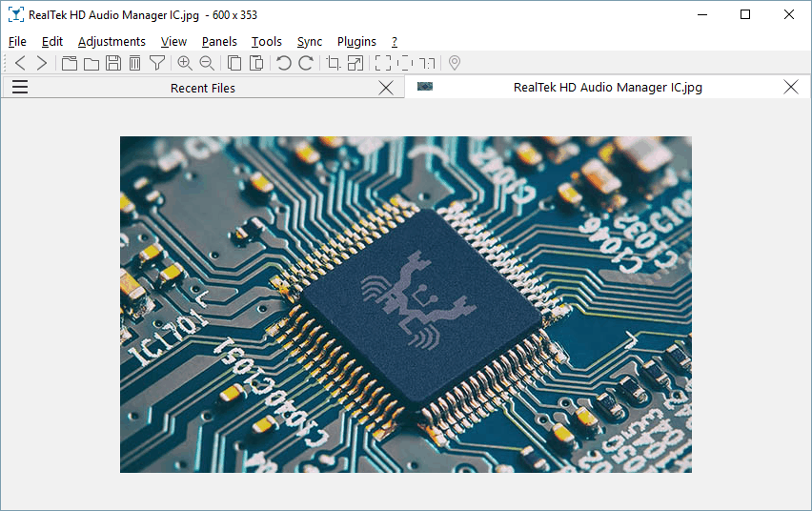Screen dimensions: 812x511
Task: Open the Sync menu
Action: 310,41
